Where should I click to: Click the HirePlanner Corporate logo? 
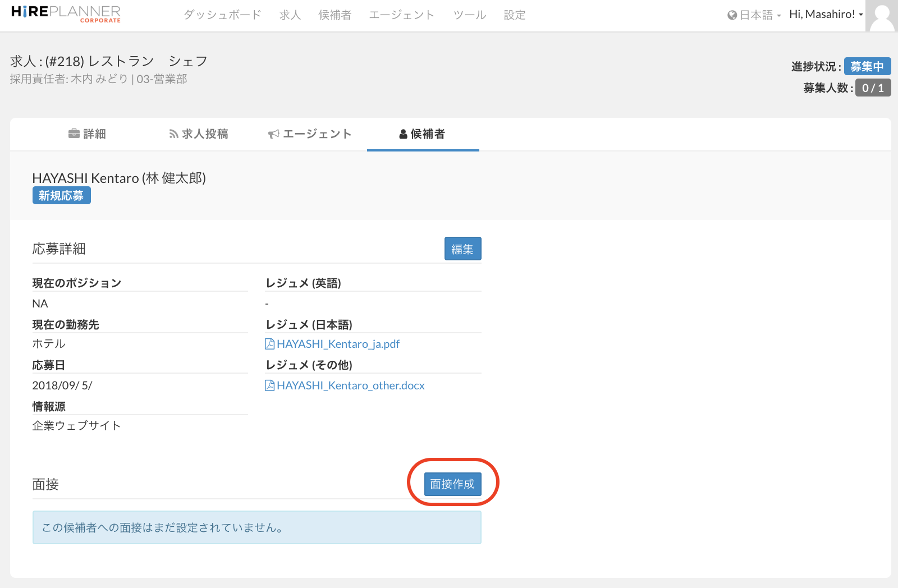tap(66, 14)
